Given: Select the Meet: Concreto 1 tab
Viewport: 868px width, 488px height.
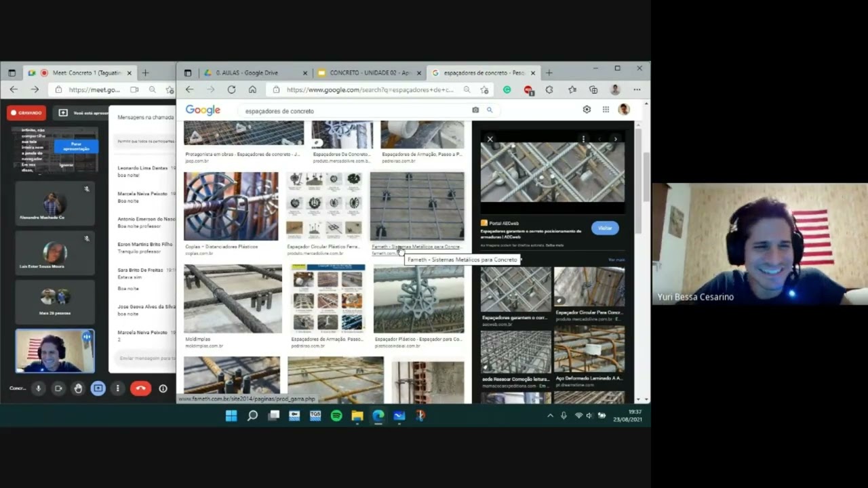Looking at the screenshot, I should tap(79, 73).
